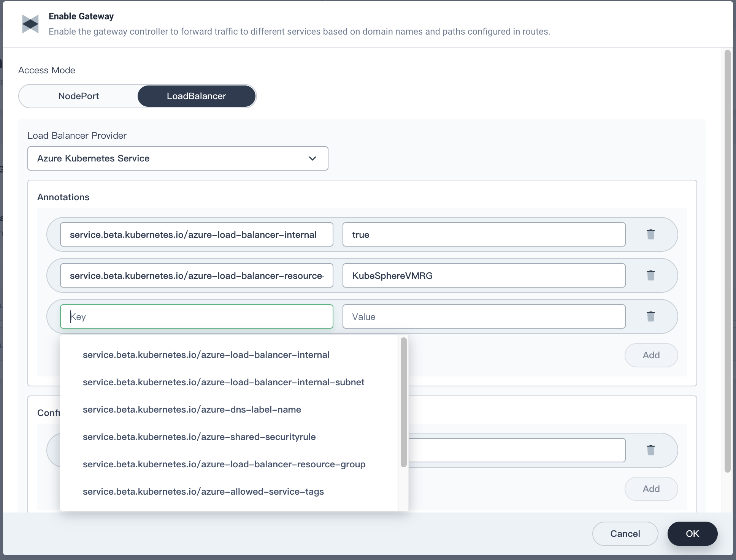Switch Access Mode to NodePort
736x560 pixels.
click(78, 96)
